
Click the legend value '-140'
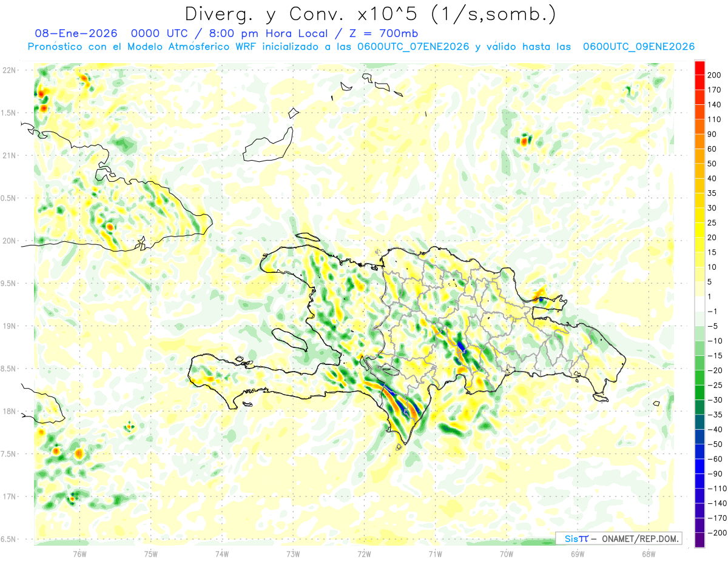pos(717,503)
